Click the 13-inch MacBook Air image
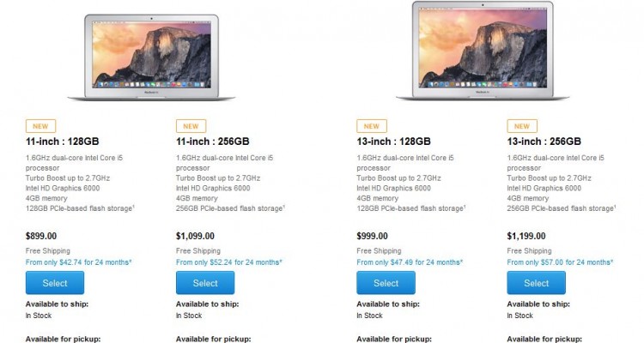Image resolution: width=644 pixels, height=343 pixels. 483,51
